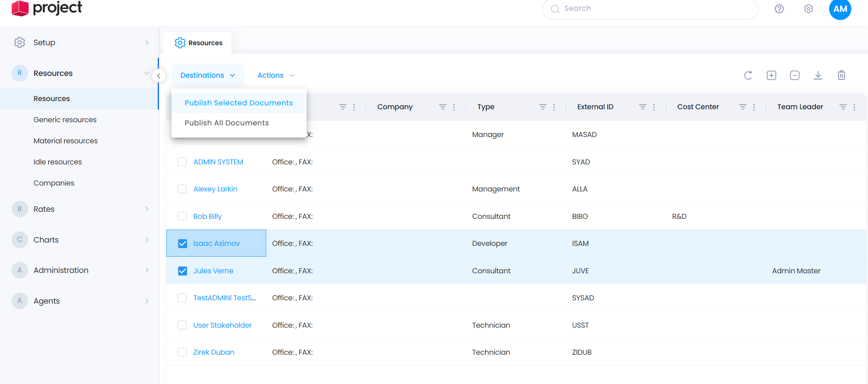The height and width of the screenshot is (384, 868).
Task: Open the ADMIN SYSTEM resource link
Action: [218, 162]
